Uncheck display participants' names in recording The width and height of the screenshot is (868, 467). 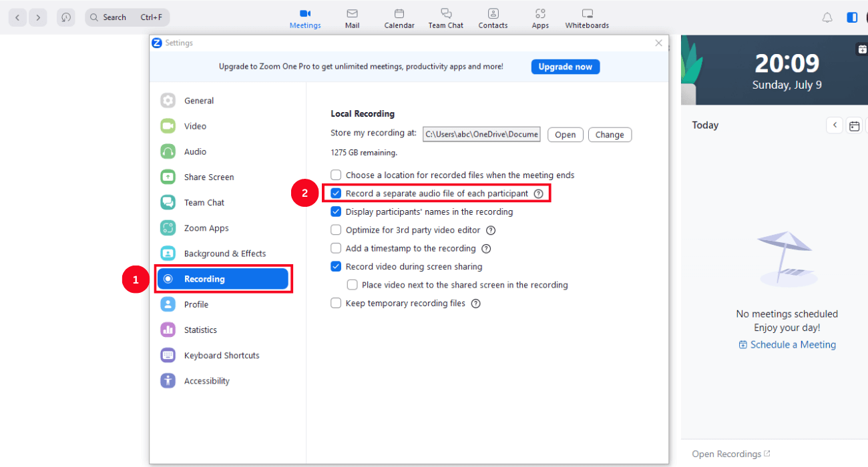tap(336, 211)
